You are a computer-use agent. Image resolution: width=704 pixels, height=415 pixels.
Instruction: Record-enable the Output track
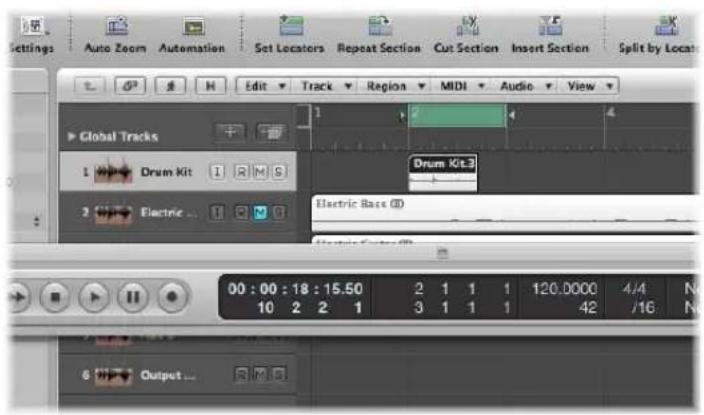tap(241, 374)
